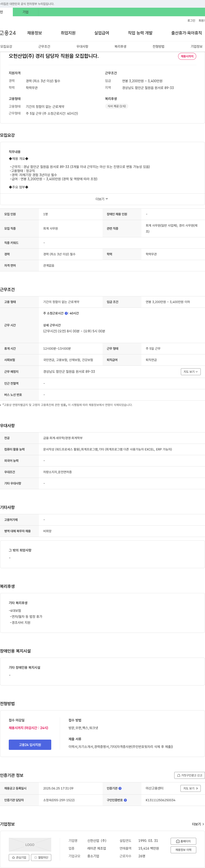Open the 실업급여 menu
Screen dimensions: 205x868
[x=102, y=33]
